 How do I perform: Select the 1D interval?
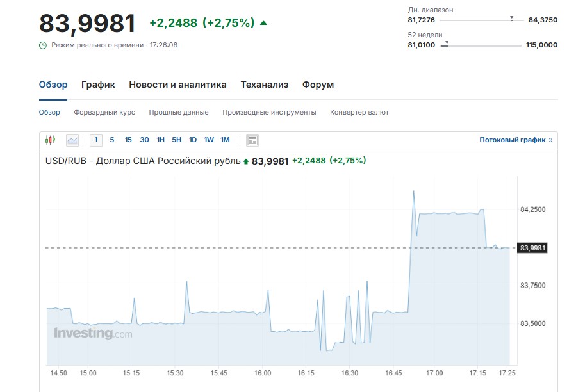[193, 140]
